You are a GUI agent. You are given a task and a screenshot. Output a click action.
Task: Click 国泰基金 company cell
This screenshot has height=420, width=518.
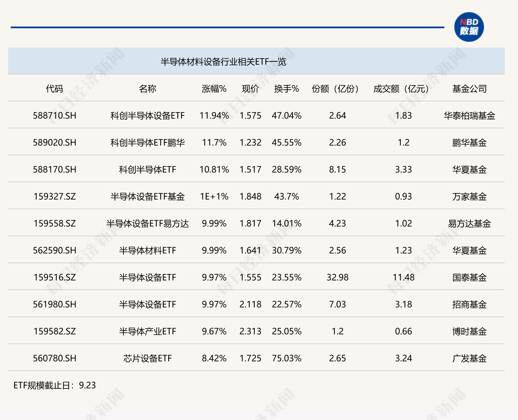469,277
